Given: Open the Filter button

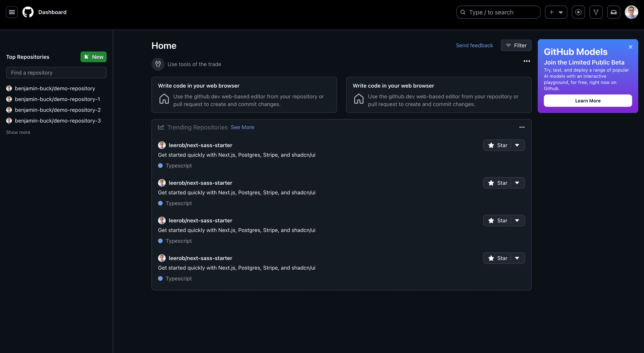Looking at the screenshot, I should point(516,45).
